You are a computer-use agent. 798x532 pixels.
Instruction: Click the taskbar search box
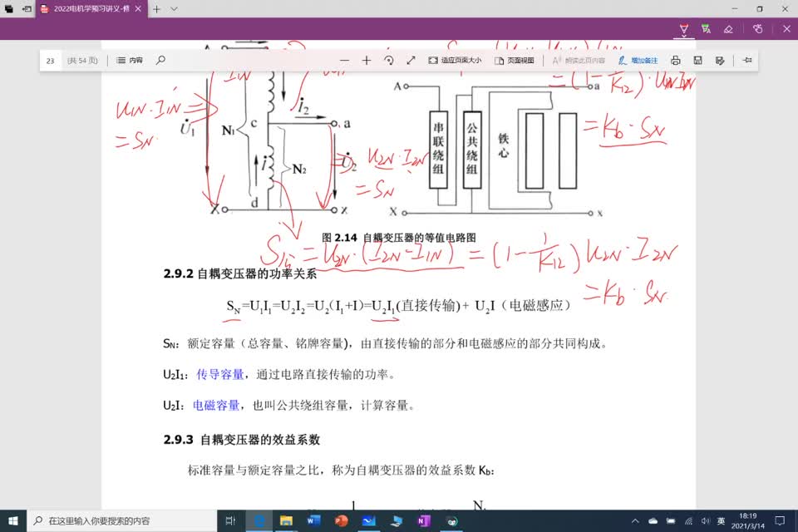coord(122,521)
